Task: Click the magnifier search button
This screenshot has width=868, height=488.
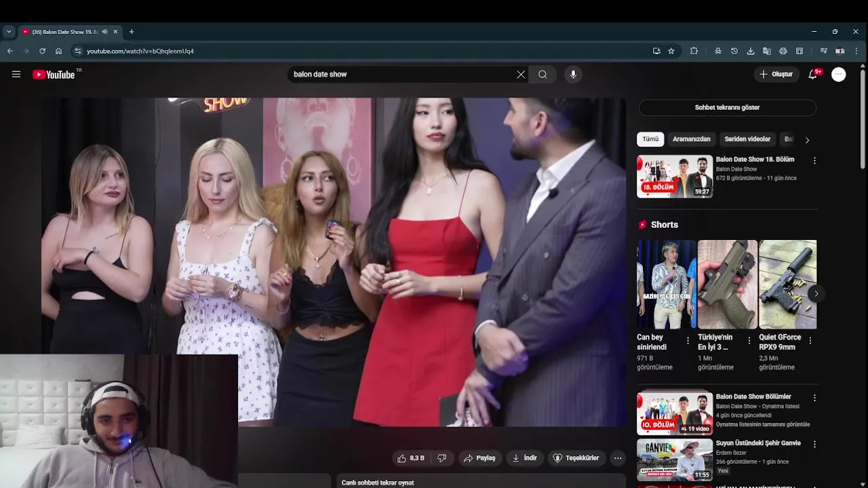Action: (542, 75)
